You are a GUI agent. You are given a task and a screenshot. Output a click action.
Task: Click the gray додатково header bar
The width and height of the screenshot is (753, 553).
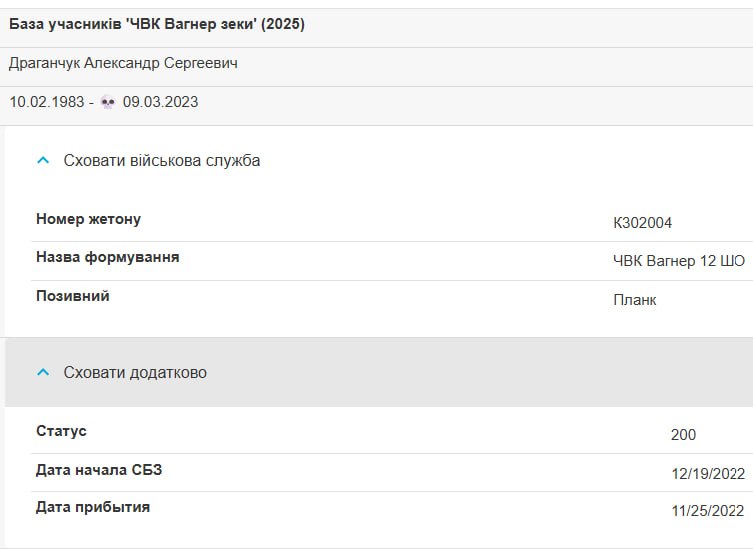379,373
